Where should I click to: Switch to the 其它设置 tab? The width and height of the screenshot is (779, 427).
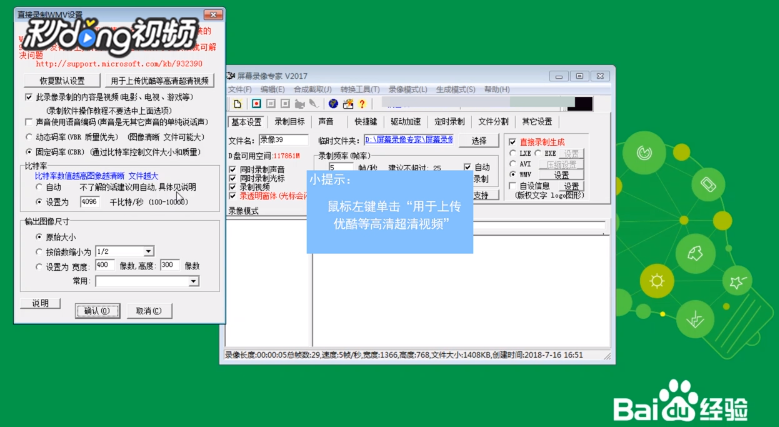pyautogui.click(x=537, y=122)
